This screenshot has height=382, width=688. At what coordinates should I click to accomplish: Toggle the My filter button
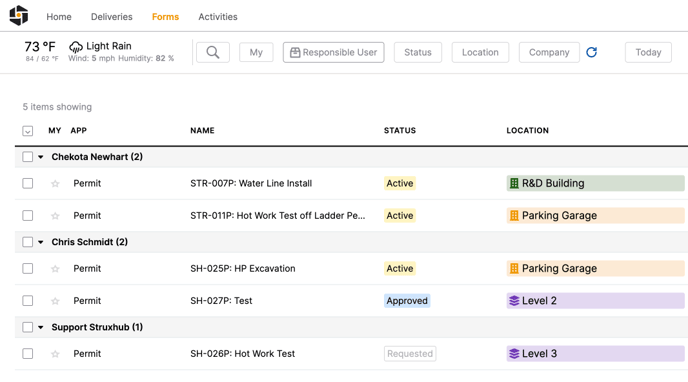pos(256,52)
